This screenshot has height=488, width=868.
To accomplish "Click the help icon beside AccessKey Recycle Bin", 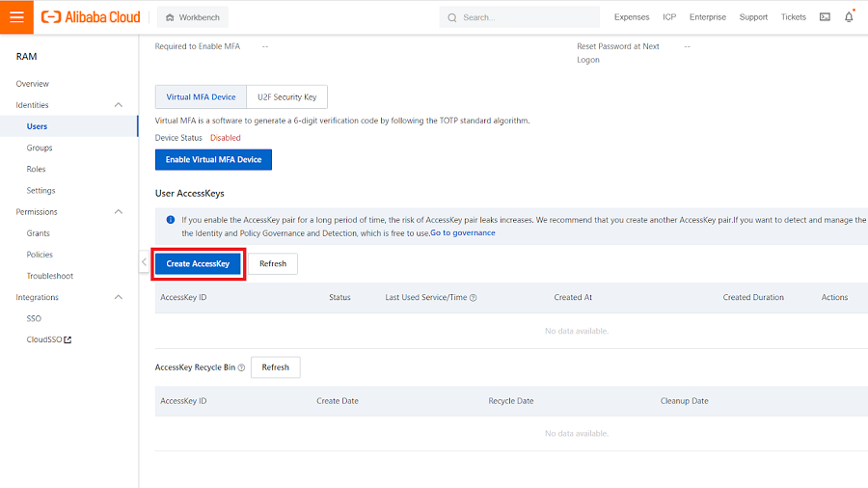I will coord(241,367).
